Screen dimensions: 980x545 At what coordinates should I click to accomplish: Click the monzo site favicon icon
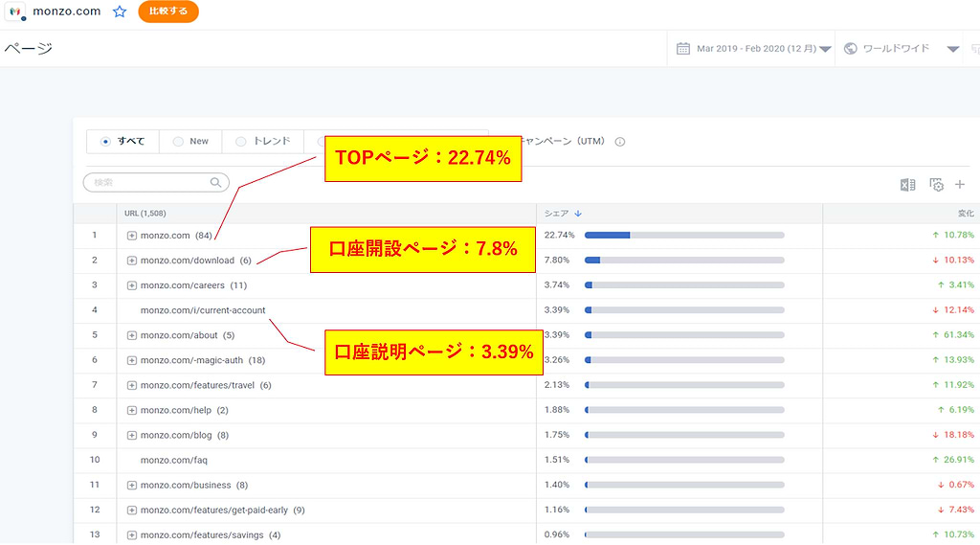pos(15,11)
